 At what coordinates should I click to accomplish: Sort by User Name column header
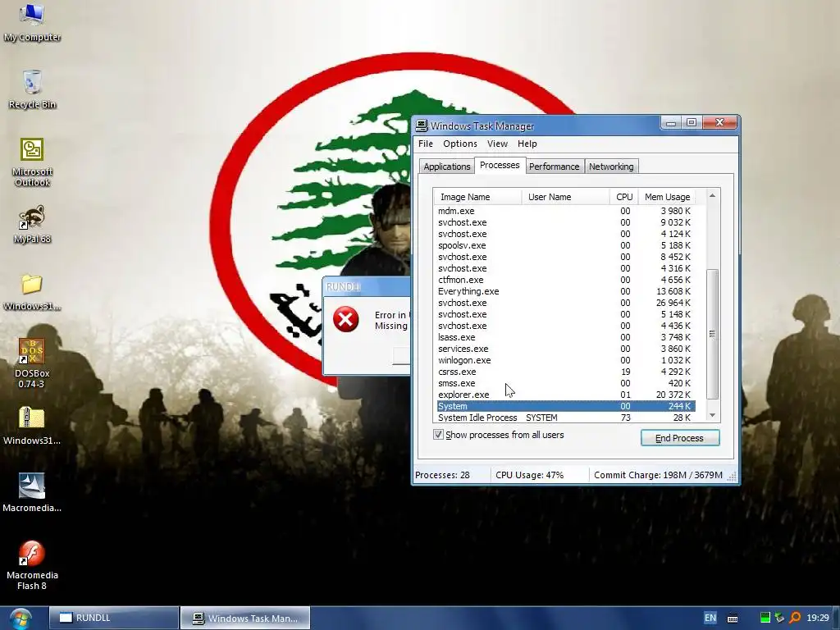click(566, 197)
